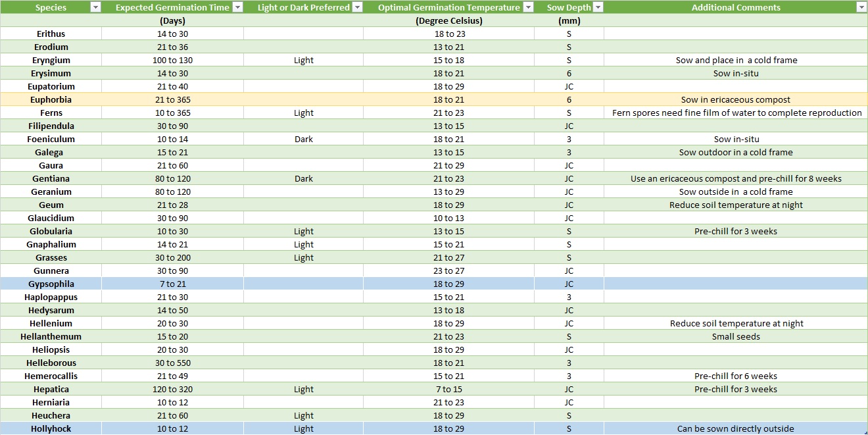
Task: Select the Filipendula species cell
Action: (x=51, y=126)
